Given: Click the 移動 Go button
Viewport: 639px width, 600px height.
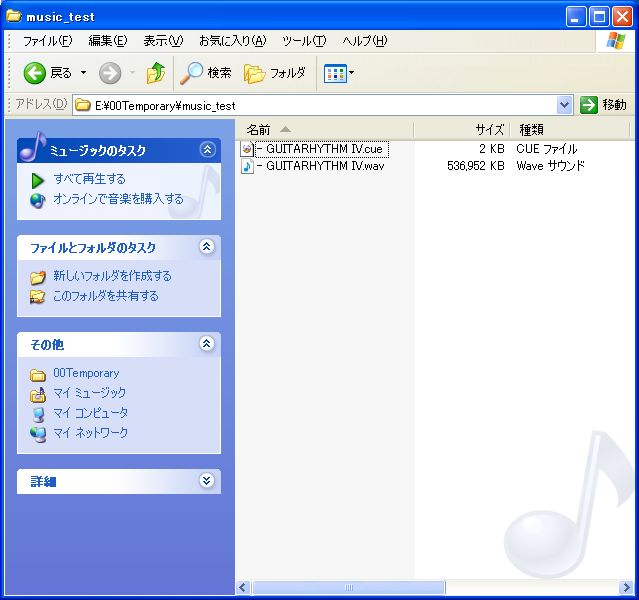Looking at the screenshot, I should 604,105.
